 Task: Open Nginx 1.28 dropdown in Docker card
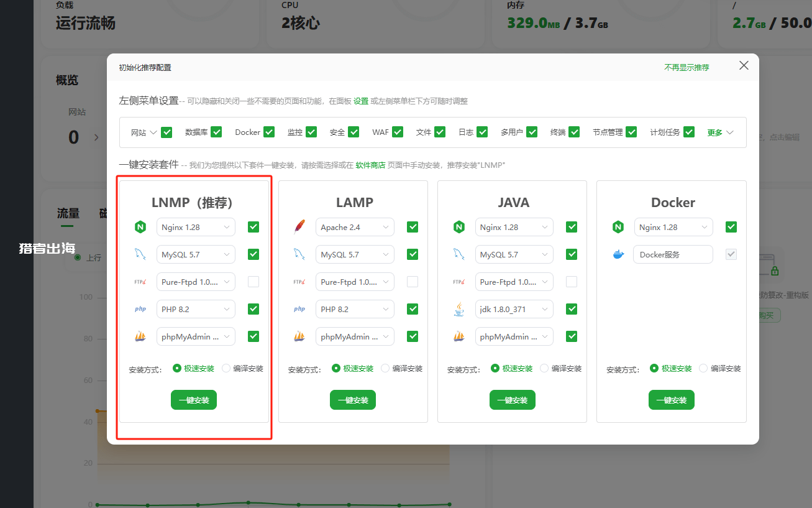click(x=673, y=227)
